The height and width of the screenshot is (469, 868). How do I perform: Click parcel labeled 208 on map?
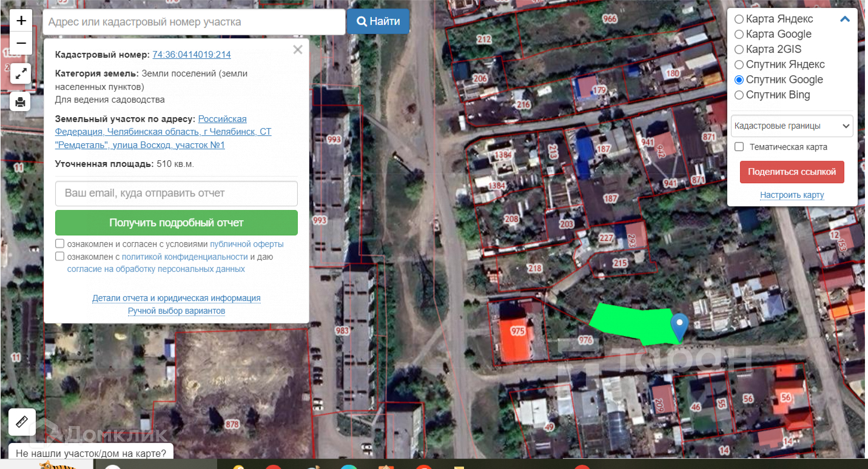pyautogui.click(x=511, y=219)
